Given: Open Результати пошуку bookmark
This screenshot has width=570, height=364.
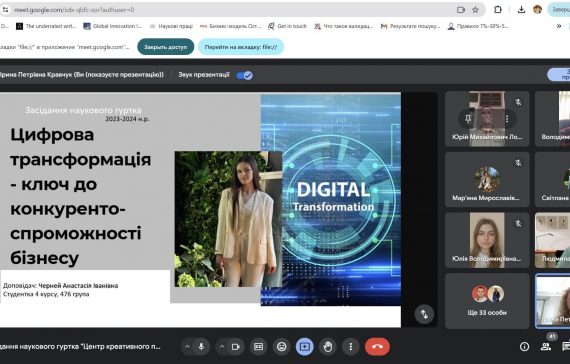Looking at the screenshot, I should (x=410, y=26).
